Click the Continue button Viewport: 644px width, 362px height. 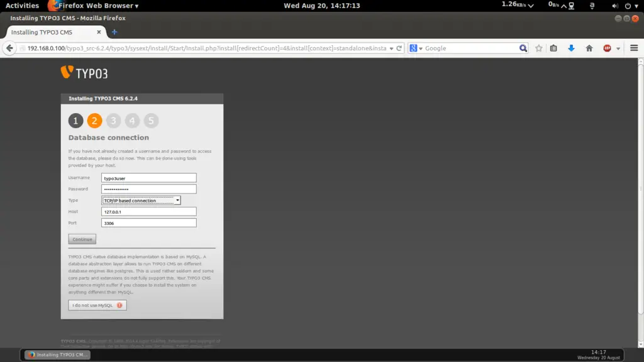click(x=82, y=239)
